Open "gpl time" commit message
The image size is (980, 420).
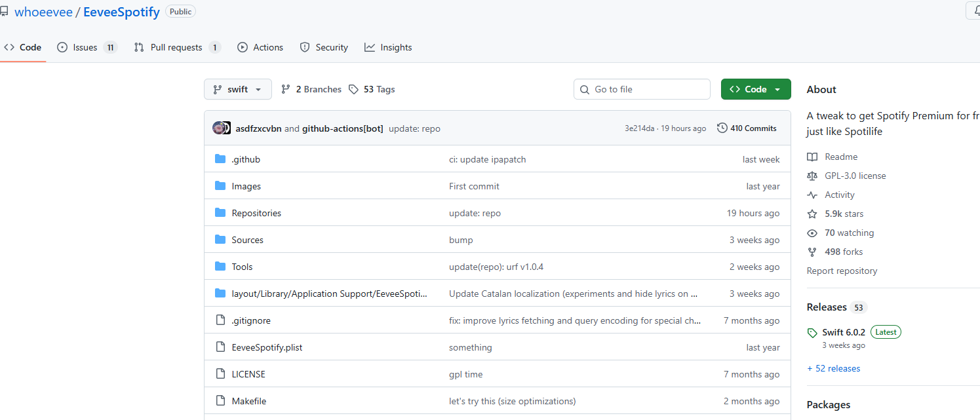point(465,374)
